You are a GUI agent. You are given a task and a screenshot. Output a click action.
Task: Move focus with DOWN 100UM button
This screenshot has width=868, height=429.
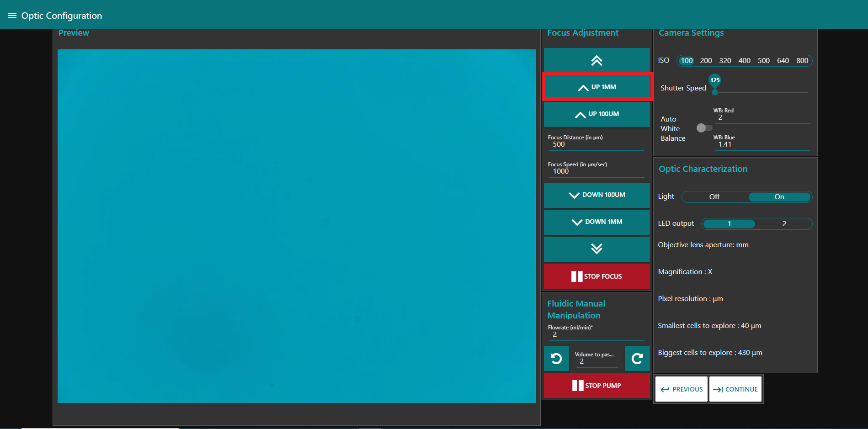[596, 195]
